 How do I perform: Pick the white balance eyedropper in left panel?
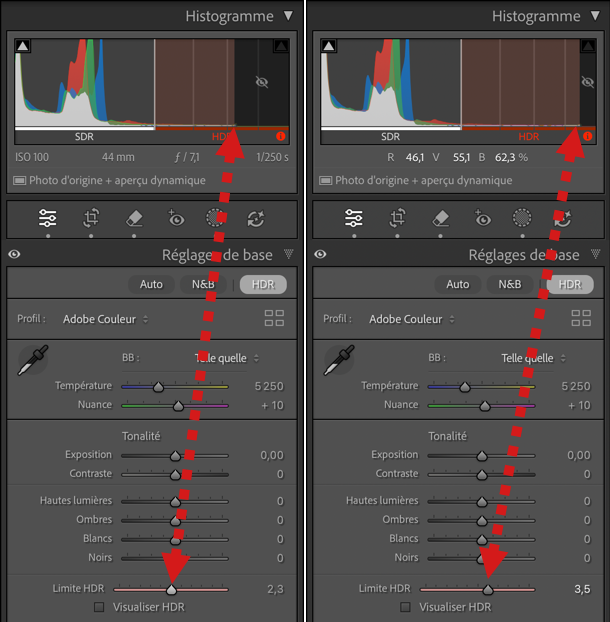(32, 360)
